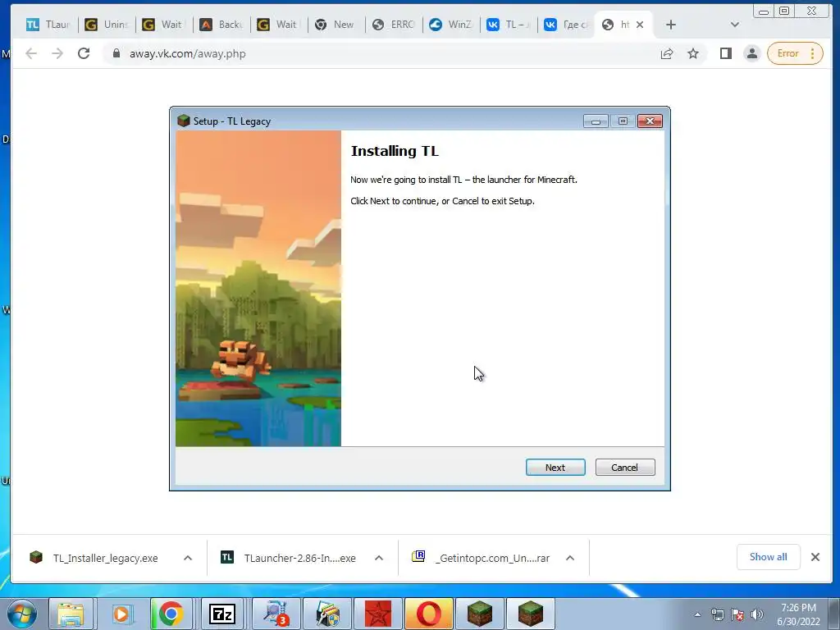Switch to the WinZip tab

[x=451, y=25]
